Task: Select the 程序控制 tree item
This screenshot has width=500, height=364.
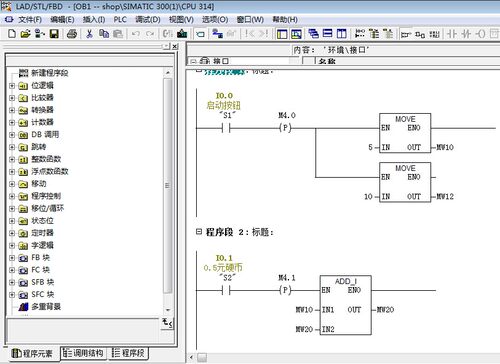Action: 46,196
